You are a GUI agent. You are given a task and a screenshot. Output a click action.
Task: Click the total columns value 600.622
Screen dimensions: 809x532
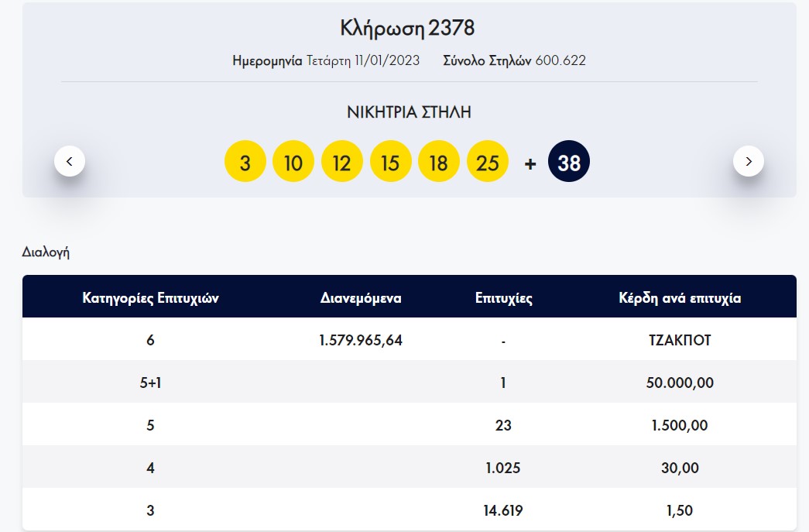564,60
